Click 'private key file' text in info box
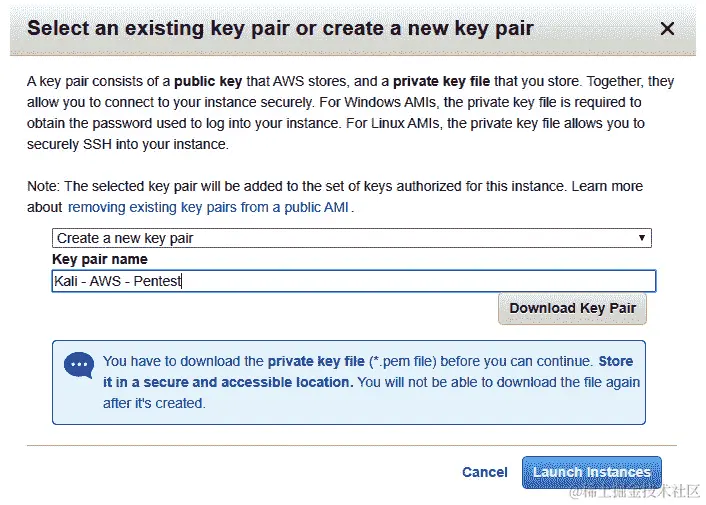 pos(316,361)
